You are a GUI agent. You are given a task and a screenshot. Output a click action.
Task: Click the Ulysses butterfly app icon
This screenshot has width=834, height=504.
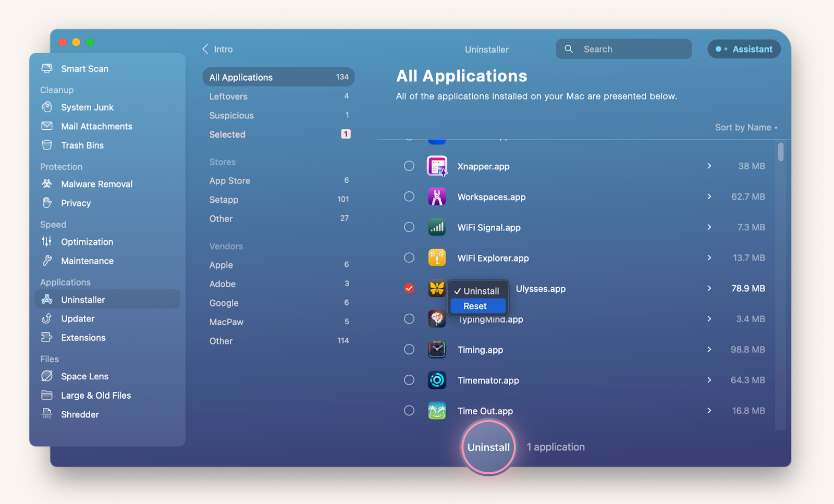[437, 288]
